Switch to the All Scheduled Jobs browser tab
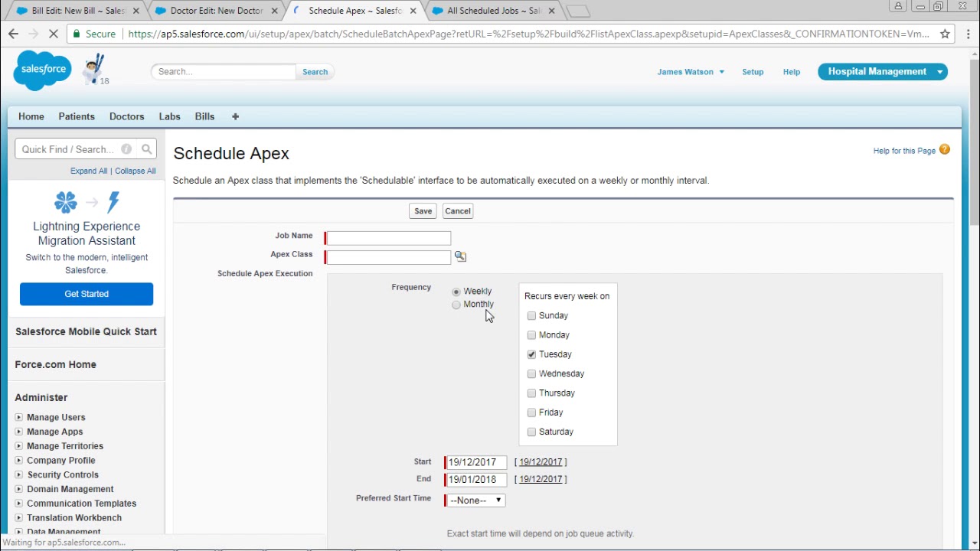 (492, 11)
